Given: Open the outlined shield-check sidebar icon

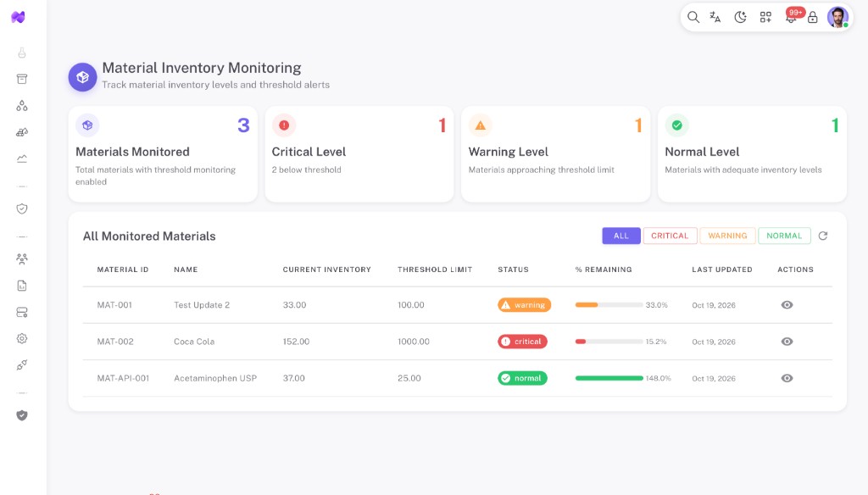Looking at the screenshot, I should pos(21,209).
